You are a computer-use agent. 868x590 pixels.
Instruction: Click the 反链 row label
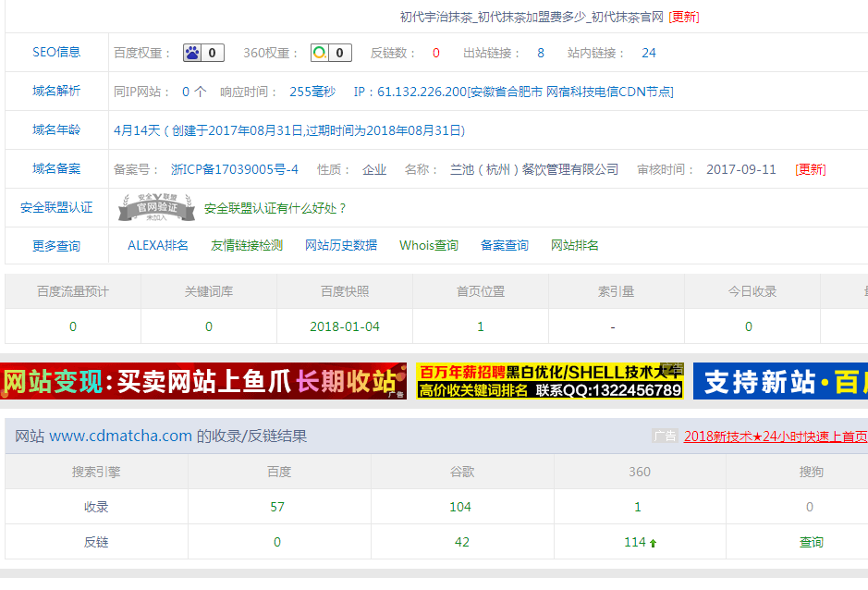point(96,542)
